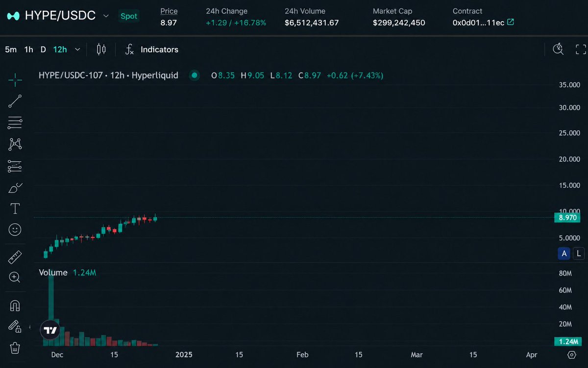Switch to 5m timeframe
This screenshot has width=588, height=368.
pos(11,49)
